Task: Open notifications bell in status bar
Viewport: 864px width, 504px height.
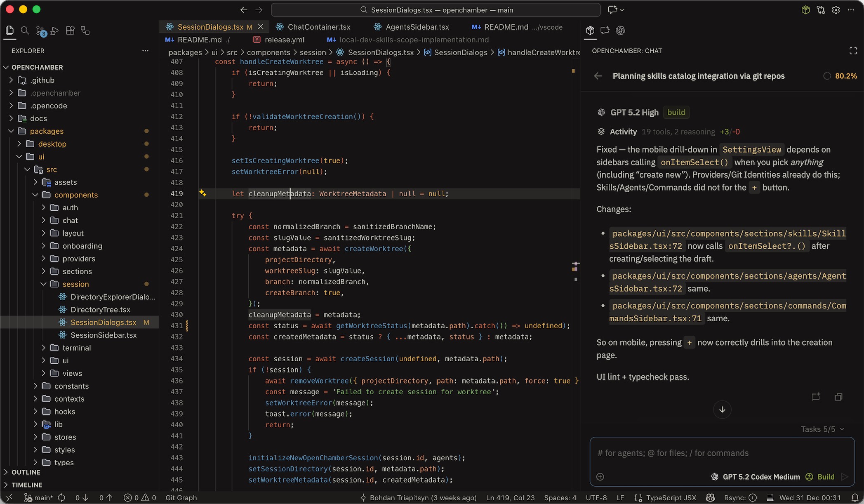Action: 855,498
